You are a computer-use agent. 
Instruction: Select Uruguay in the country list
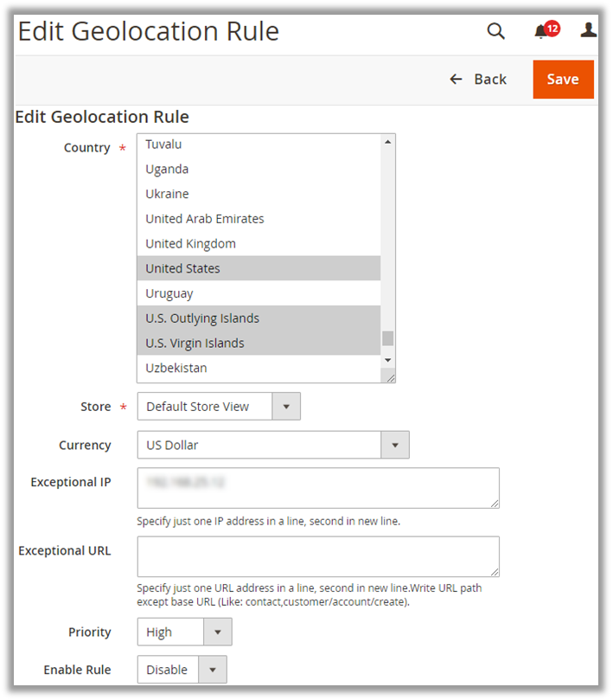coord(169,293)
